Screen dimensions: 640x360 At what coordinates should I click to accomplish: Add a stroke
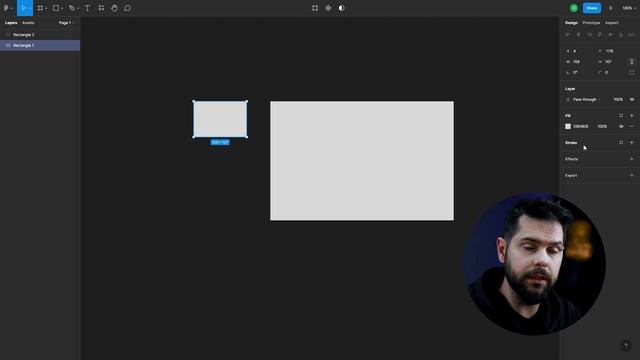(x=632, y=143)
